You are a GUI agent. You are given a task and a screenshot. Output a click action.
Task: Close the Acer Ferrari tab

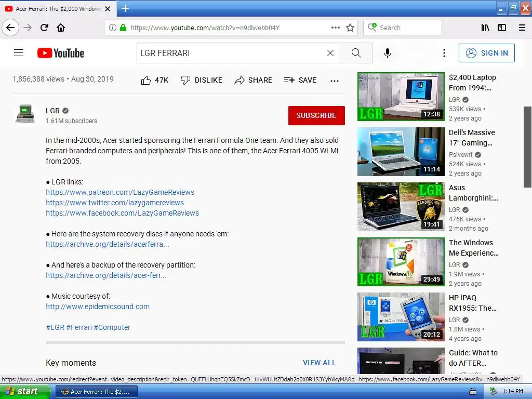(108, 9)
